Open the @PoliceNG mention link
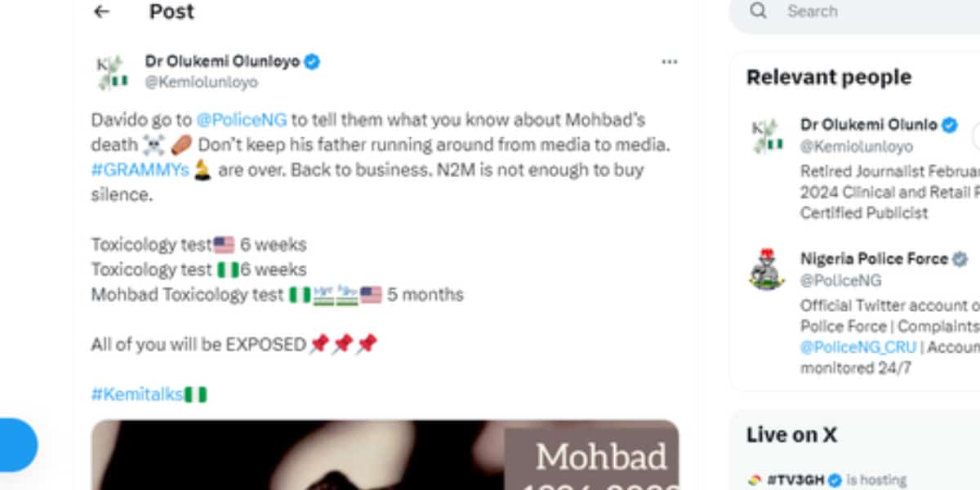The width and height of the screenshot is (980, 490). tap(241, 120)
